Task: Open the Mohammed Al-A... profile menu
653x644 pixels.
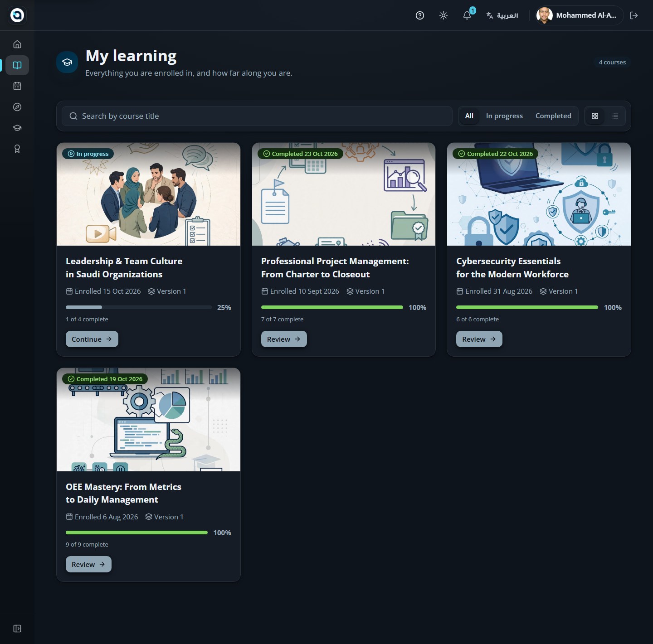Action: pos(579,15)
